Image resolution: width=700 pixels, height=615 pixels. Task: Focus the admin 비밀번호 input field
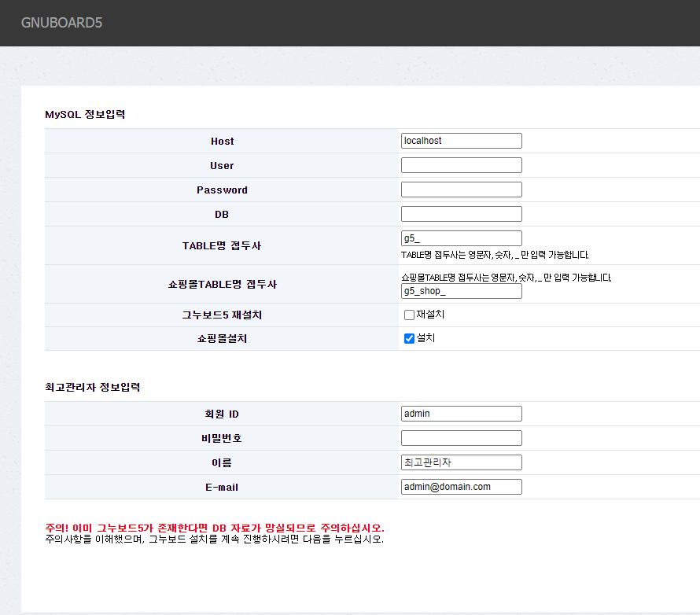(461, 438)
